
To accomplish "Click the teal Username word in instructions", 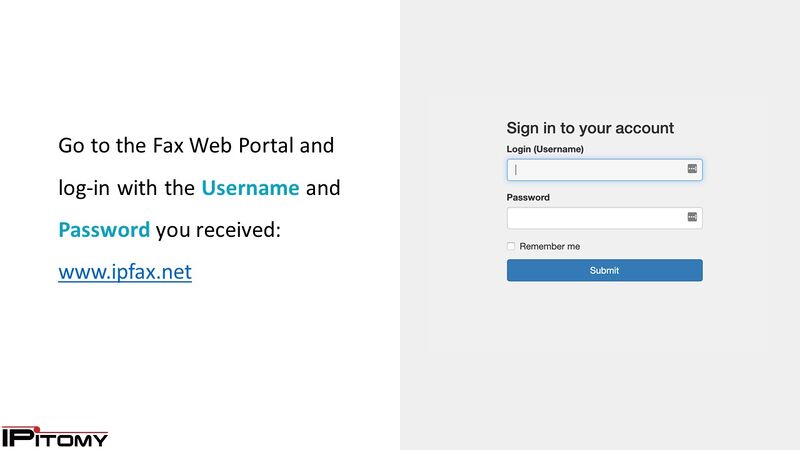I will coord(250,187).
